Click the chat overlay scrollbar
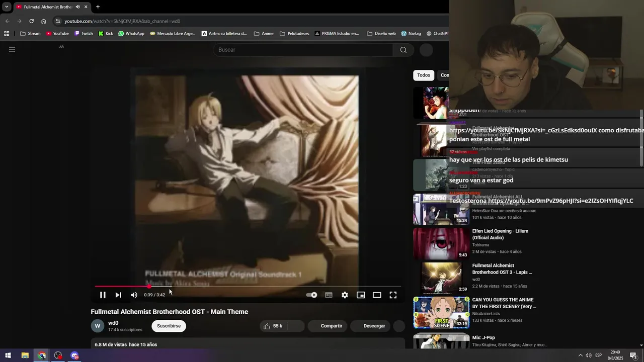 click(641, 138)
